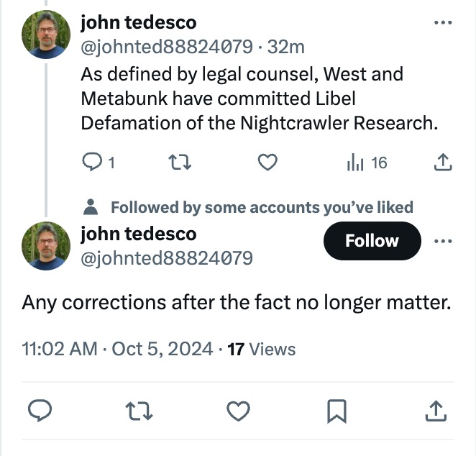The height and width of the screenshot is (456, 476).
Task: Bookmark the main tweet
Action: click(336, 411)
